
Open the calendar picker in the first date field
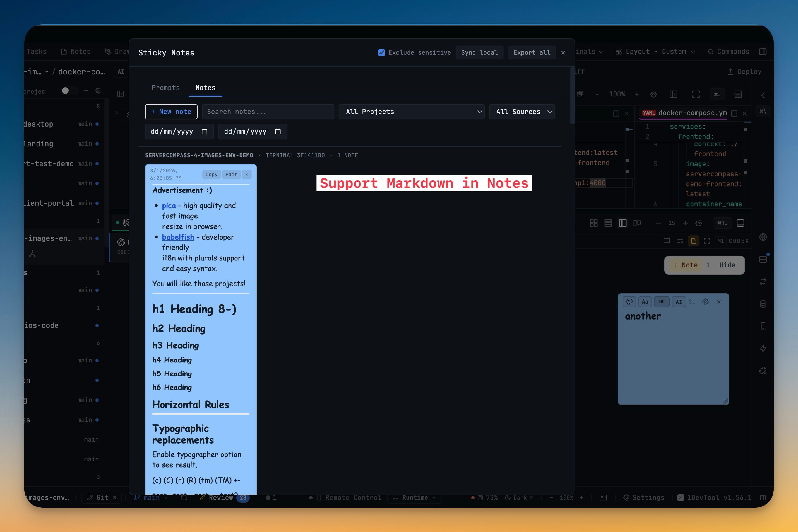pos(204,132)
